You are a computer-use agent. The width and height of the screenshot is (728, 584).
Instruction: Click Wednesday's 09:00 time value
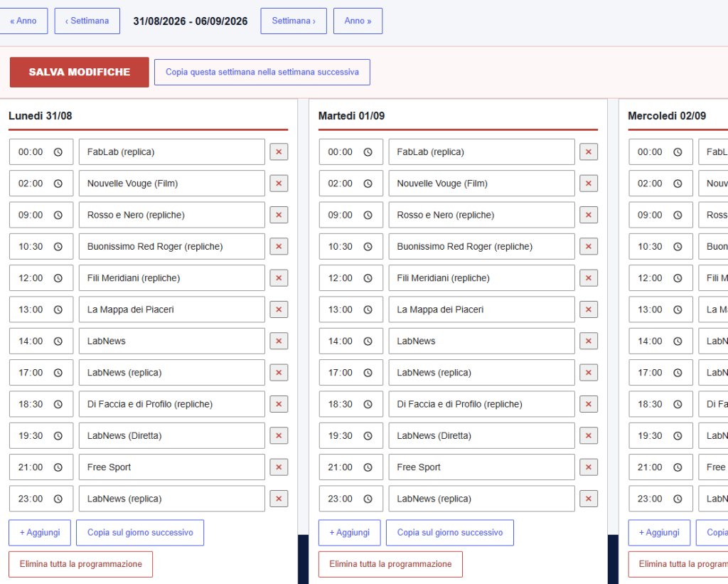click(x=650, y=215)
